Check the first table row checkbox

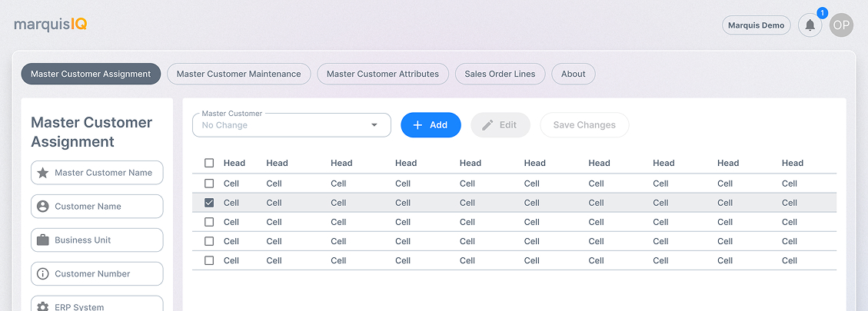coord(208,184)
